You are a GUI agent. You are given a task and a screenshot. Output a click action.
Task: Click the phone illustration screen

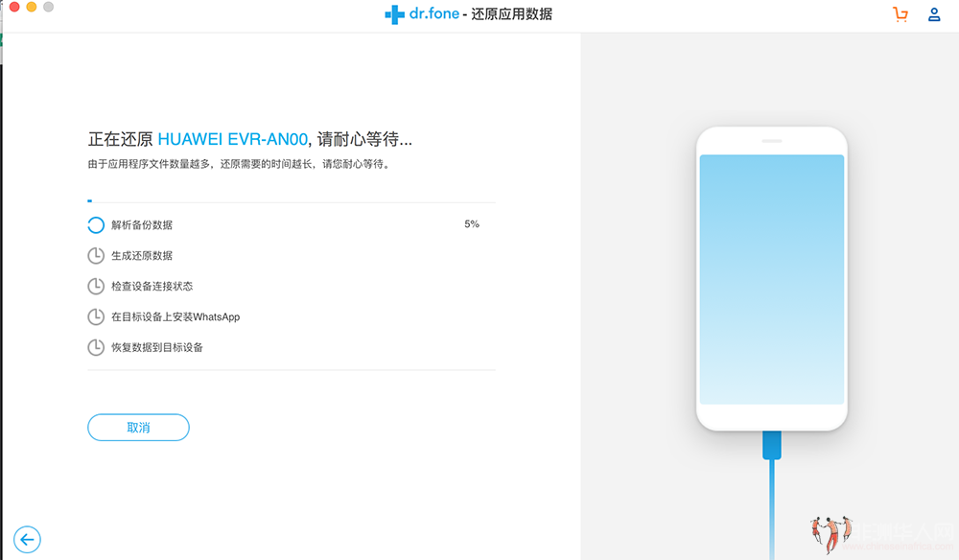point(772,279)
